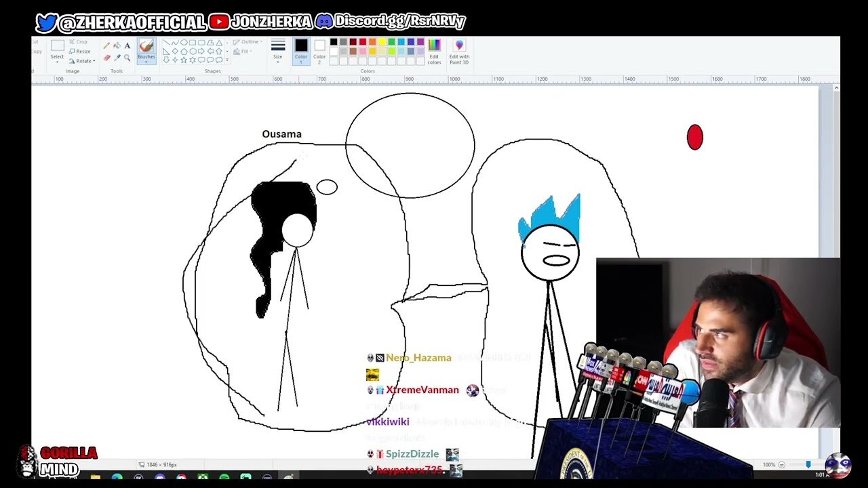
Task: Choose the Curve shape
Action: [x=175, y=43]
